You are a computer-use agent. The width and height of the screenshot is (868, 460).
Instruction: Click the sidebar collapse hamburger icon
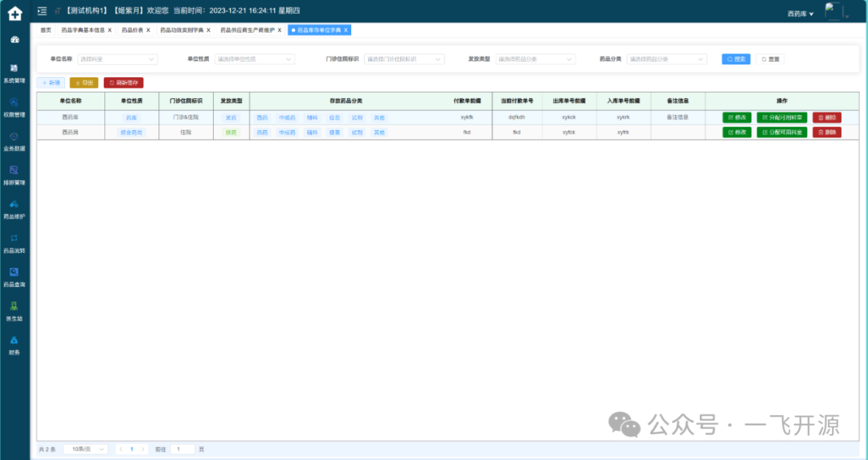pyautogui.click(x=42, y=11)
